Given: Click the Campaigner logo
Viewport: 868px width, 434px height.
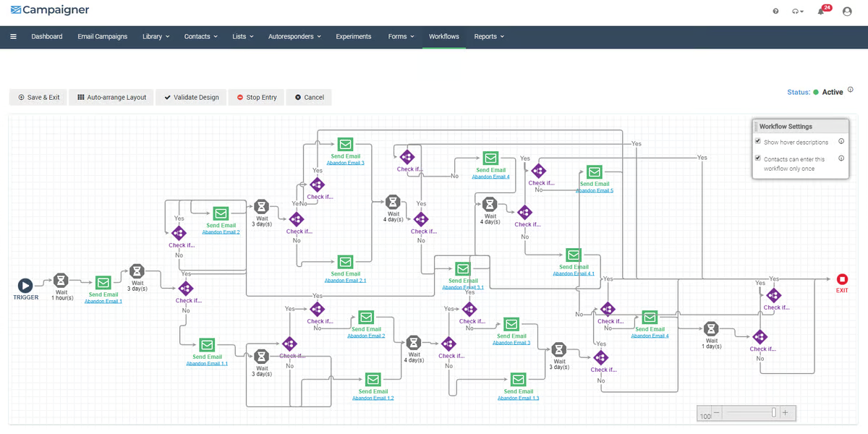Looking at the screenshot, I should pyautogui.click(x=50, y=11).
